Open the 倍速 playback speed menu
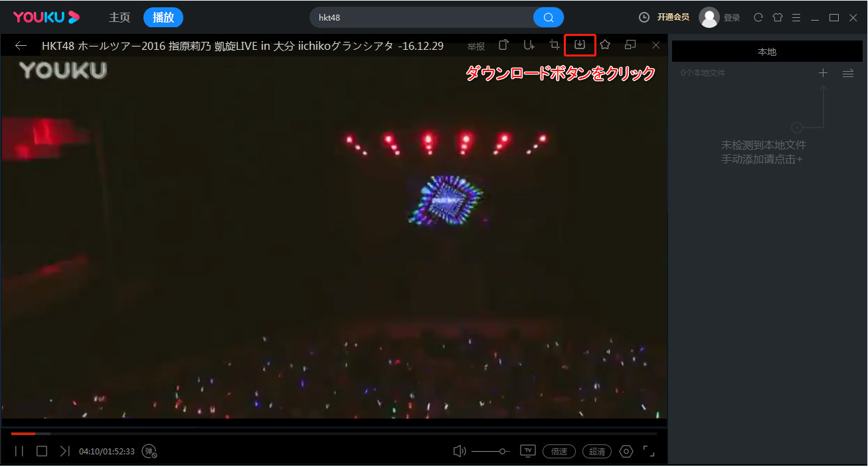 (559, 451)
